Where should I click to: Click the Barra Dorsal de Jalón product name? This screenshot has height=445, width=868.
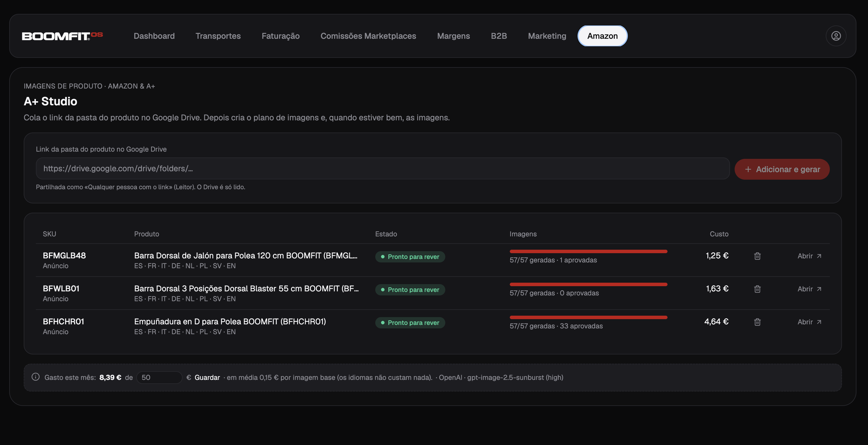(246, 255)
